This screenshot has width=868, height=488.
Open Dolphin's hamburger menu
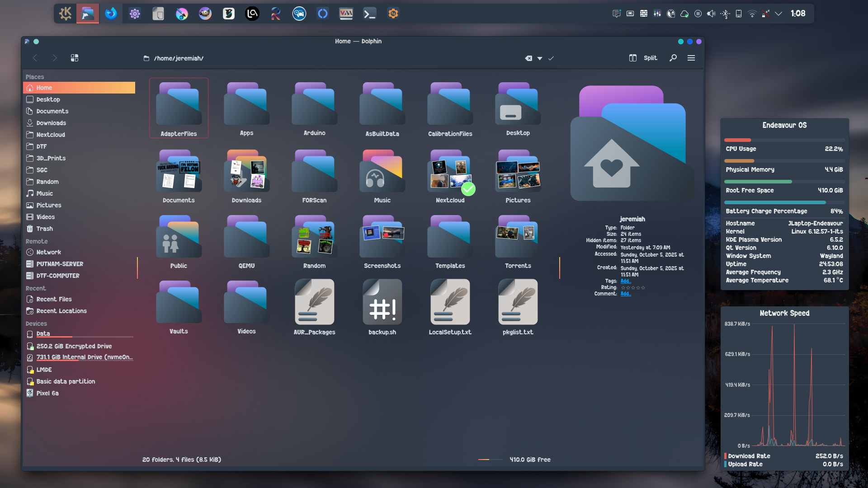(x=691, y=58)
